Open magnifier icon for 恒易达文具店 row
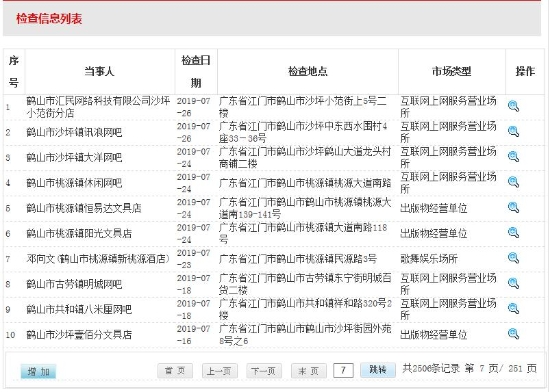 click(x=513, y=208)
